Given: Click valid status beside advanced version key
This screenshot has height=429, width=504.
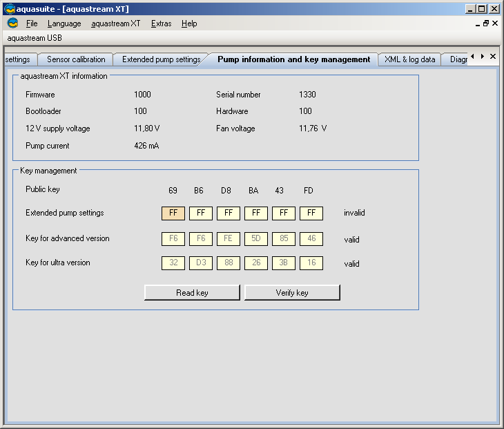Looking at the screenshot, I should tap(351, 240).
